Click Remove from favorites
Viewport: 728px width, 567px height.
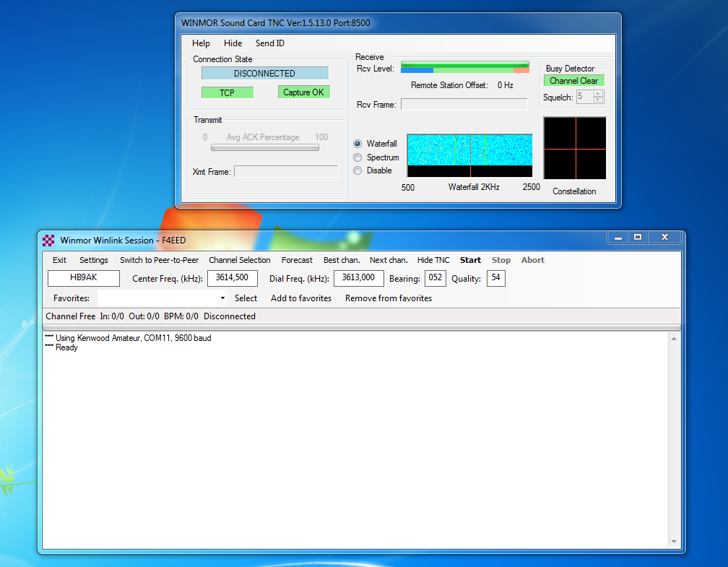(x=389, y=298)
